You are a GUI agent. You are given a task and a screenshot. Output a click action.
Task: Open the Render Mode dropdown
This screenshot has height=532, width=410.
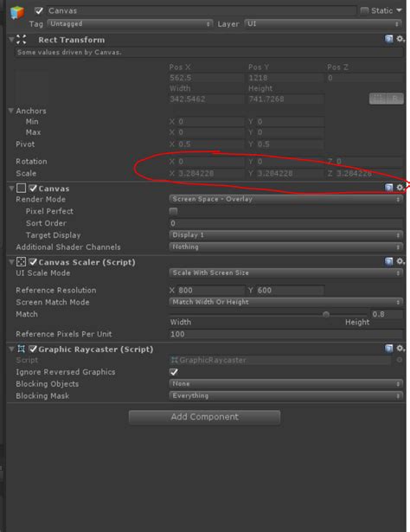(x=286, y=199)
